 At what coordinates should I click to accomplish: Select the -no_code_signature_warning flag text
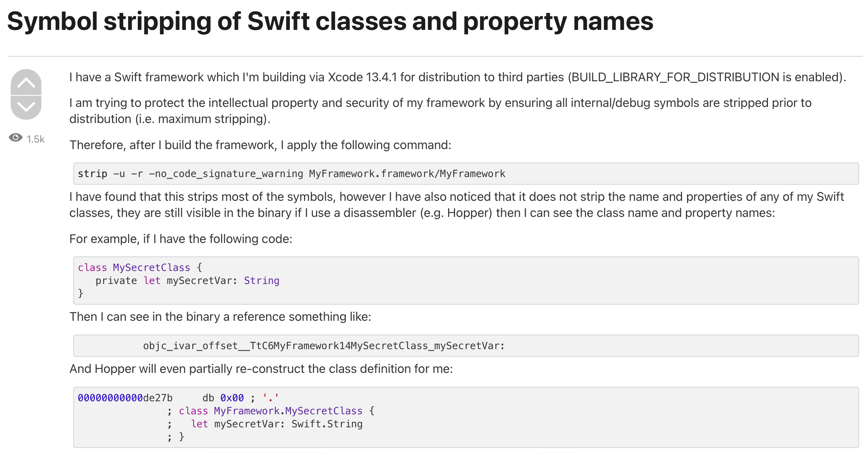(226, 173)
